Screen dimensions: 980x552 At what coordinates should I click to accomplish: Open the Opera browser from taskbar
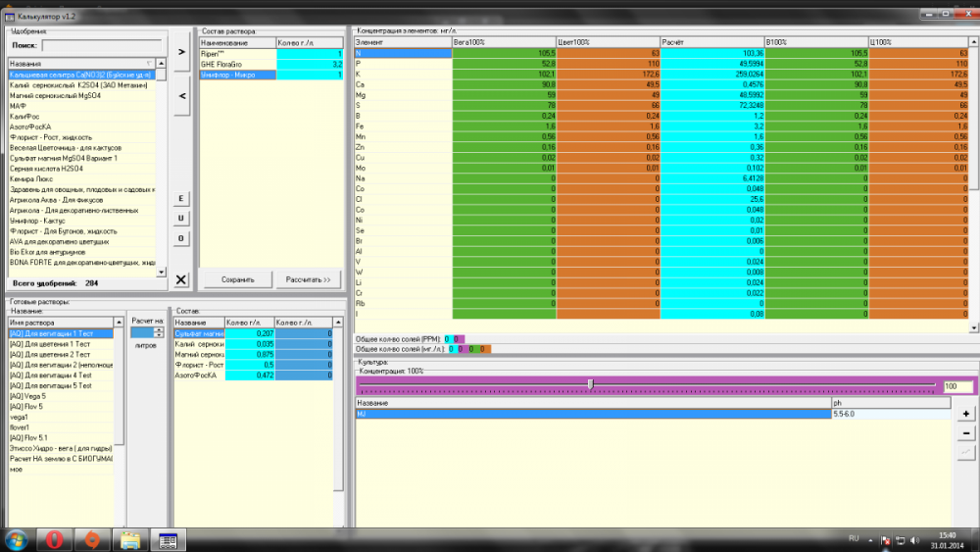54,539
